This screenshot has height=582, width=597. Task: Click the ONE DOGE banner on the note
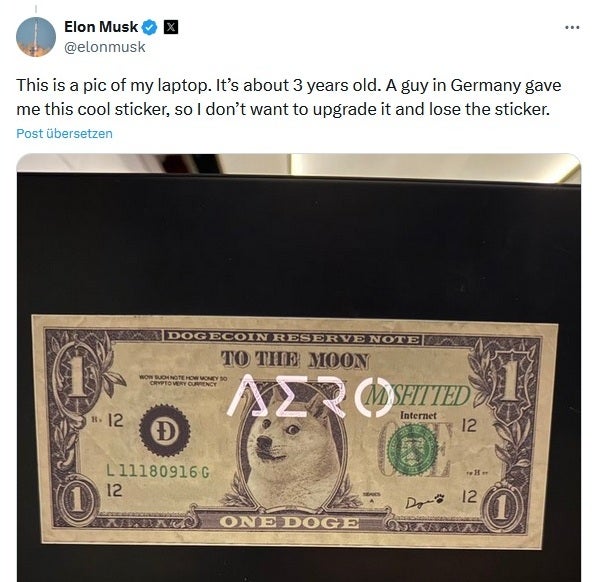(289, 522)
